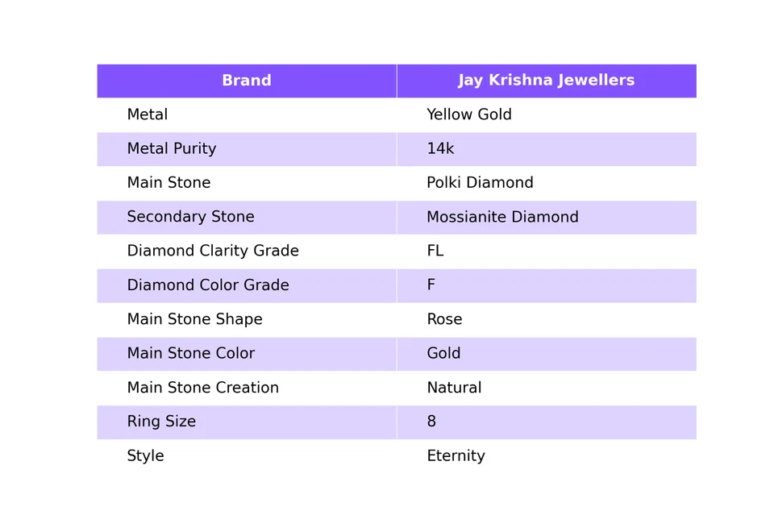Click the 14k purity value
Viewport: 774px width, 532px height.
coord(440,148)
